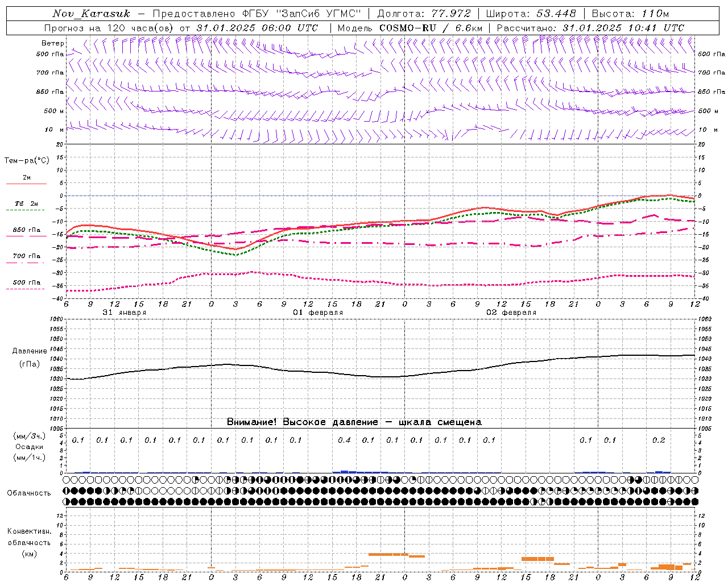The height and width of the screenshot is (582, 728).
Task: Click the 'Давление' pressure panel label
Action: coord(30,351)
